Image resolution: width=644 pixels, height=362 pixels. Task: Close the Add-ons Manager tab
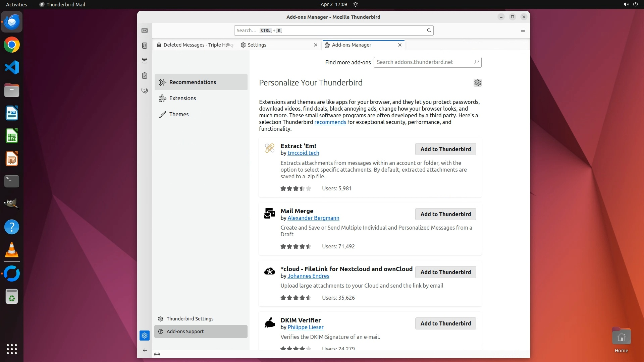pyautogui.click(x=399, y=45)
